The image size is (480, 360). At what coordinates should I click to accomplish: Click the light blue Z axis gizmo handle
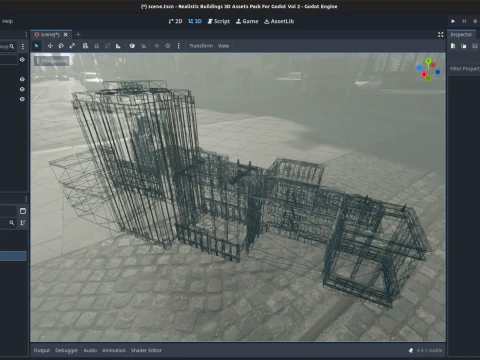click(419, 67)
